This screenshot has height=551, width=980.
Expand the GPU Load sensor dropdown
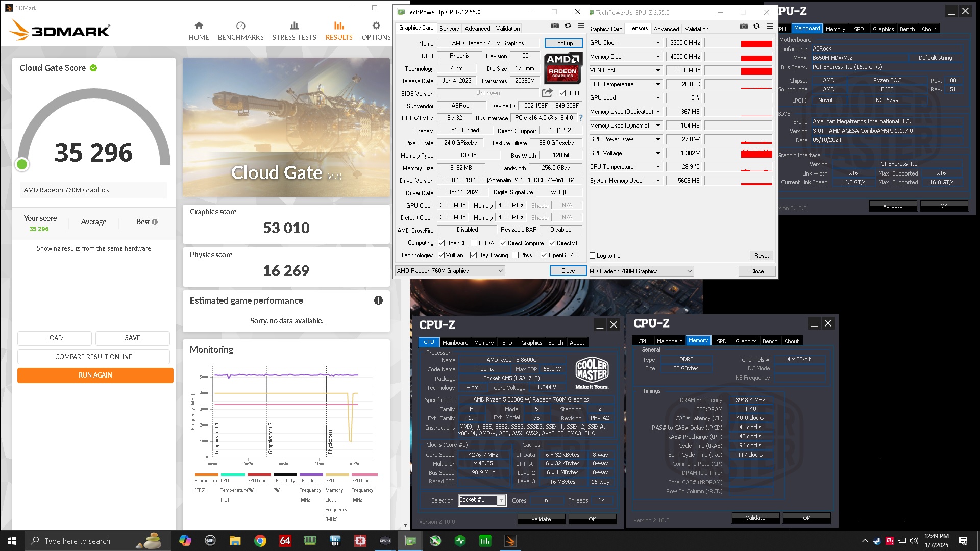(x=658, y=98)
